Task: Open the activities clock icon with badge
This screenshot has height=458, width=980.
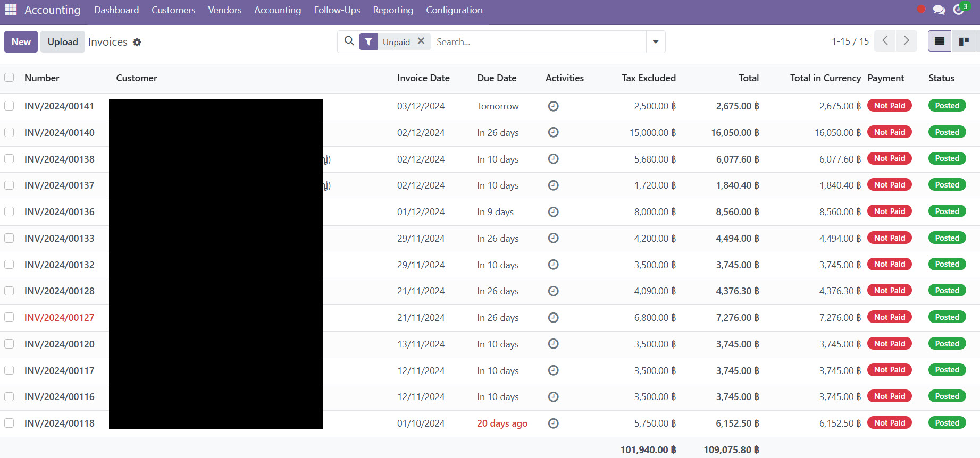Action: [x=959, y=10]
